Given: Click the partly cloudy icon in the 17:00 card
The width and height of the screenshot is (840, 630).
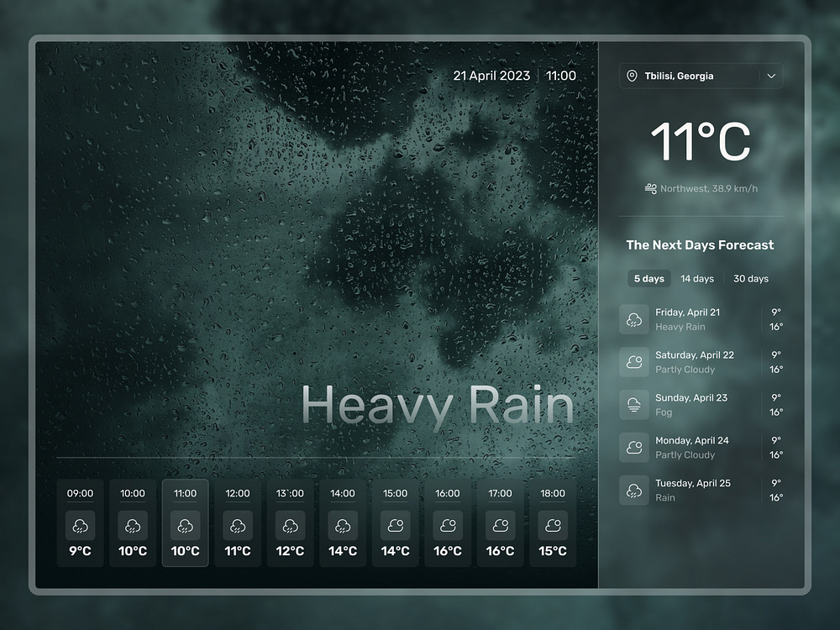Looking at the screenshot, I should pyautogui.click(x=500, y=526).
